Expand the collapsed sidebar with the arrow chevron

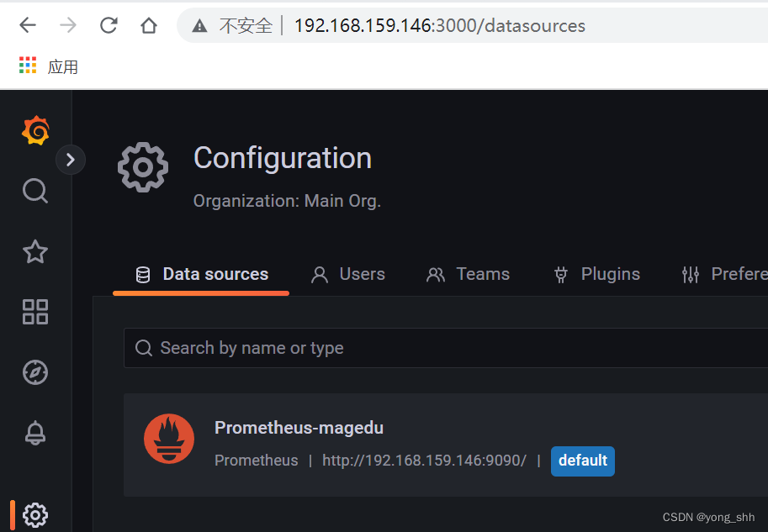click(x=71, y=160)
